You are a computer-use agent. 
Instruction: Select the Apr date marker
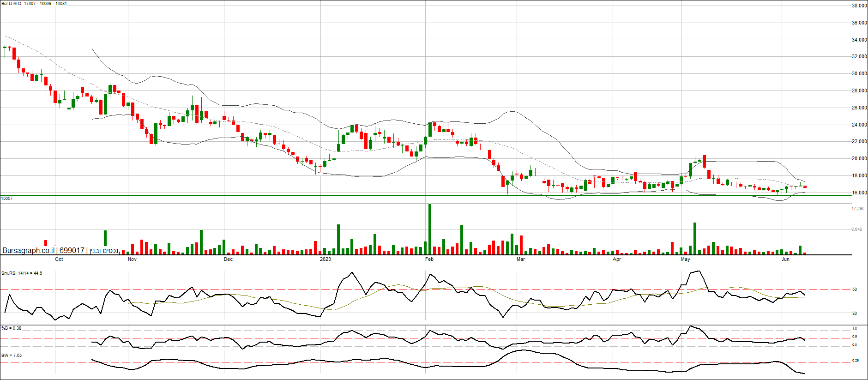[x=617, y=259]
